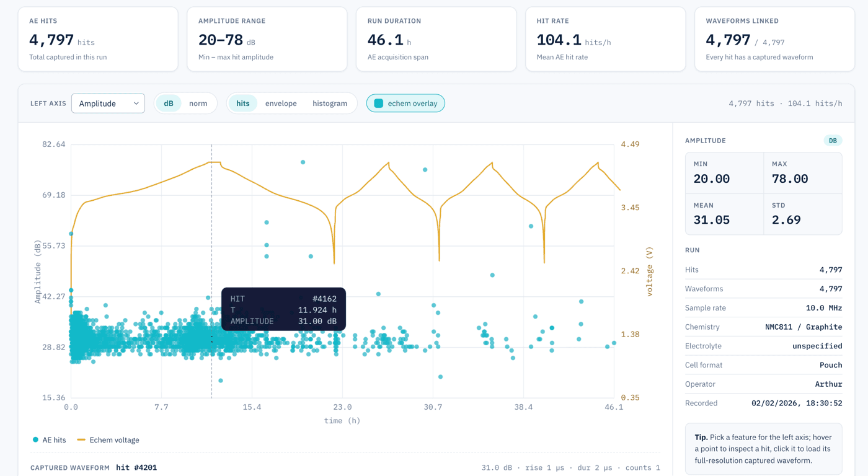Click the Electrolyte unspecified value

[x=817, y=346]
